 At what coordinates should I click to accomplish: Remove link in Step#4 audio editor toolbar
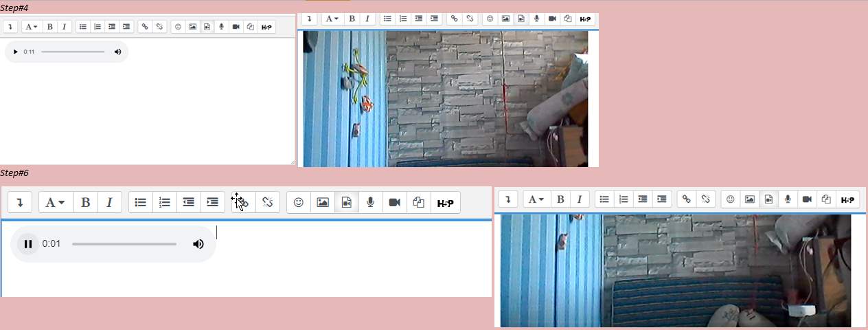(159, 27)
